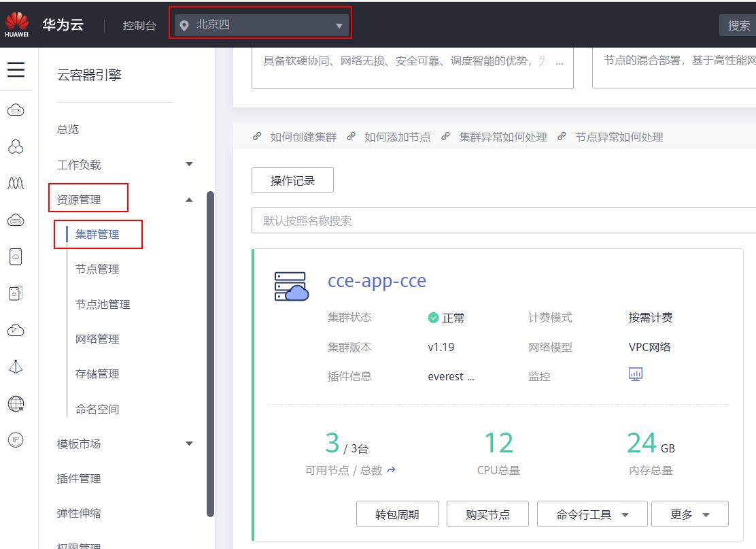
Task: Click the 购买节点 button
Action: click(x=487, y=514)
